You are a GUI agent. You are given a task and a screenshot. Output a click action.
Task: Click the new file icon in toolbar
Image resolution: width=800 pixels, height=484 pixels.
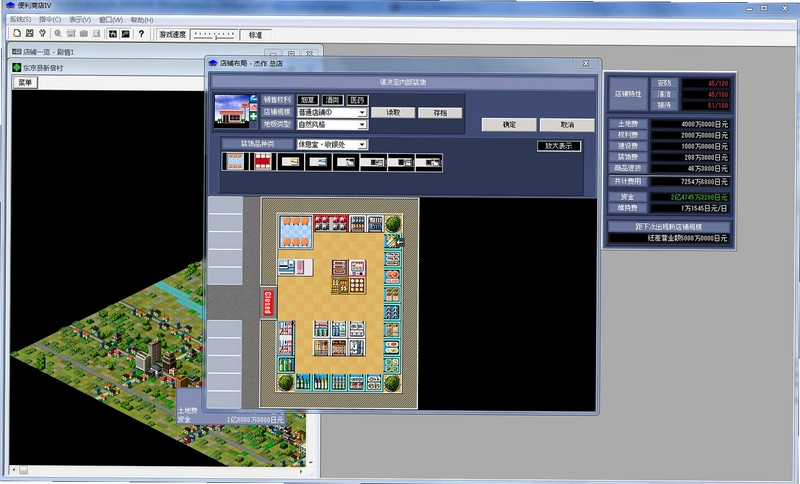[x=17, y=34]
